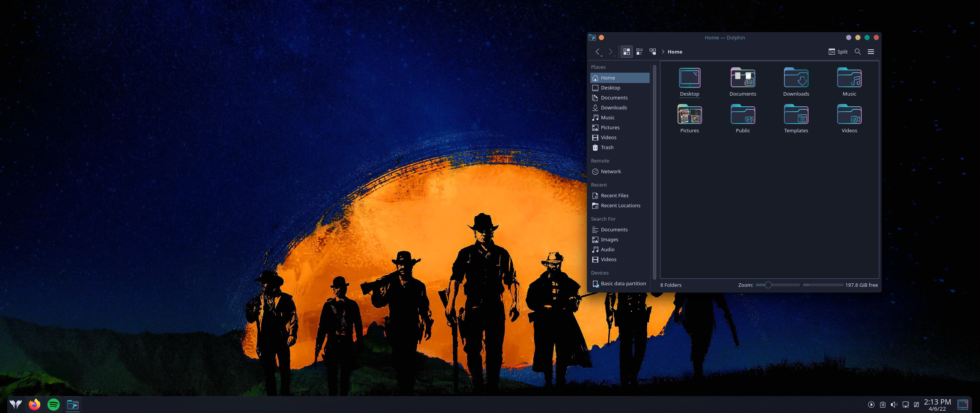Open the Trash place in the sidebar
980x413 pixels.
[607, 147]
